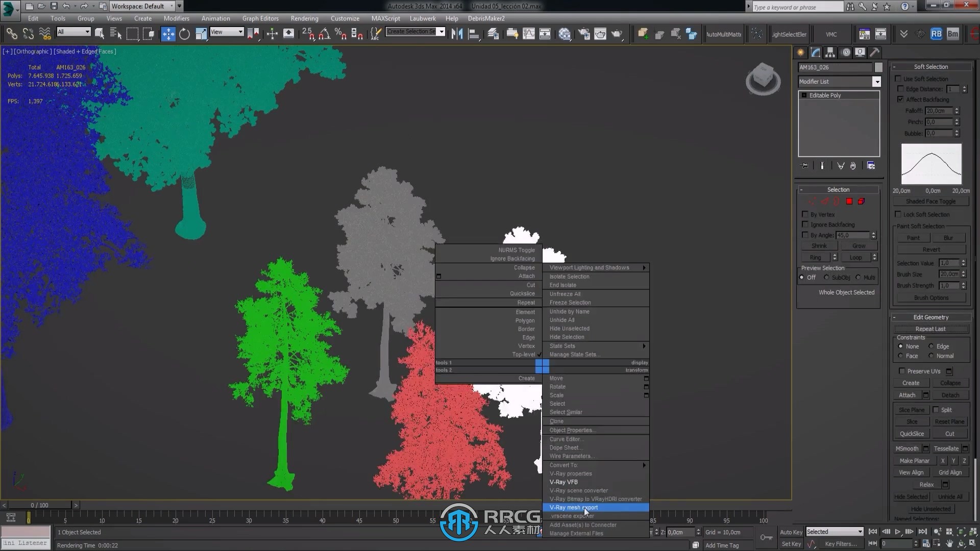Viewport: 980px width, 551px height.
Task: Select Scale from context menu
Action: coord(557,395)
